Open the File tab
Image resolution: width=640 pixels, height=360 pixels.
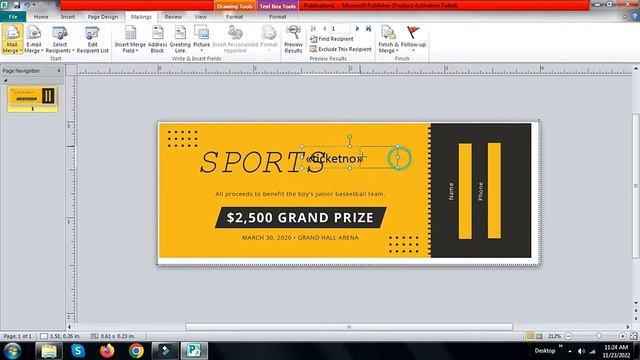pos(13,17)
